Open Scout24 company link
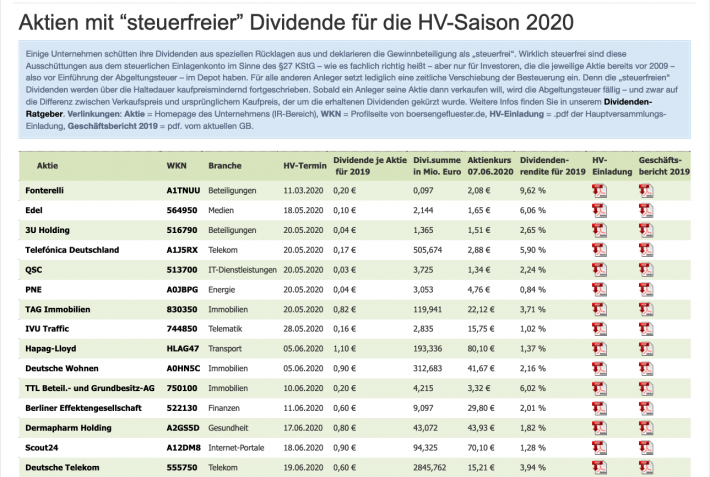The image size is (710, 477). coord(42,448)
